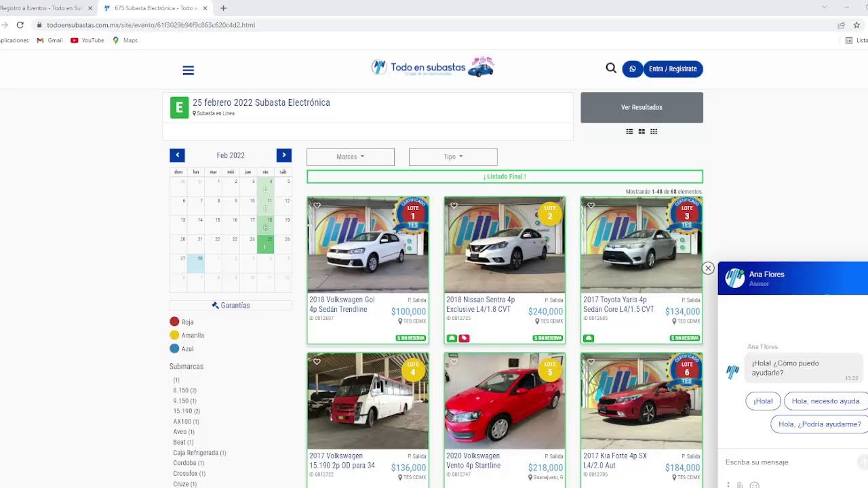Screen dimensions: 868x488
Task: Open the 2020 Volkswagen Vento car photo
Action: pyautogui.click(x=505, y=401)
